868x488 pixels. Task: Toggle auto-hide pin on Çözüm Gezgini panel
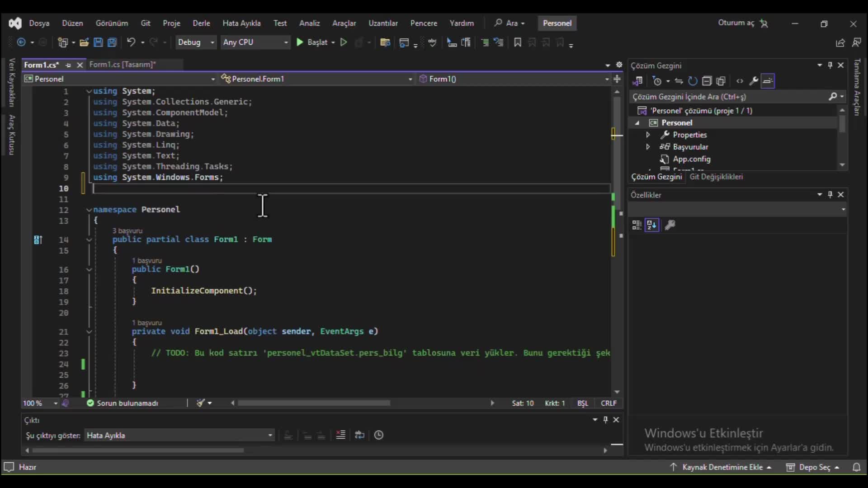(x=830, y=65)
